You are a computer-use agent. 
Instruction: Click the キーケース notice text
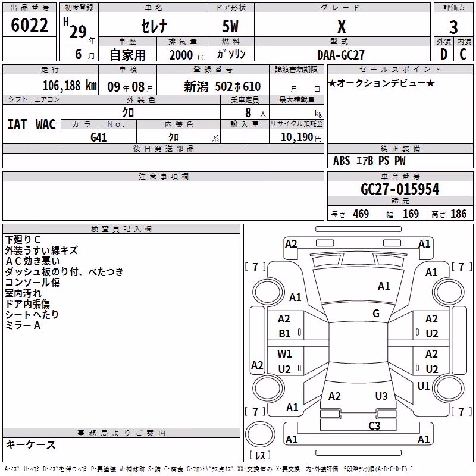pos(31,444)
